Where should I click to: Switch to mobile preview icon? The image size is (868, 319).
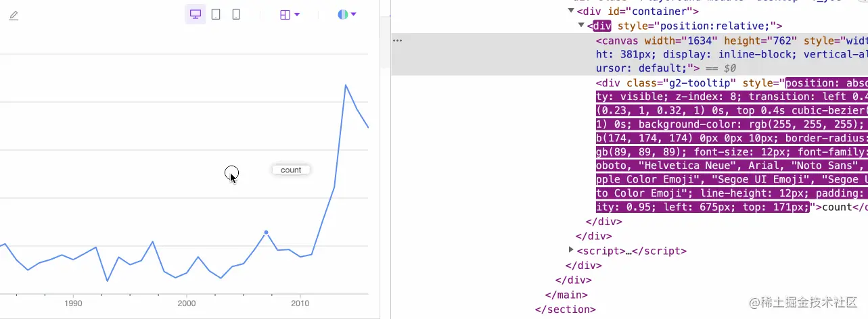tap(236, 14)
